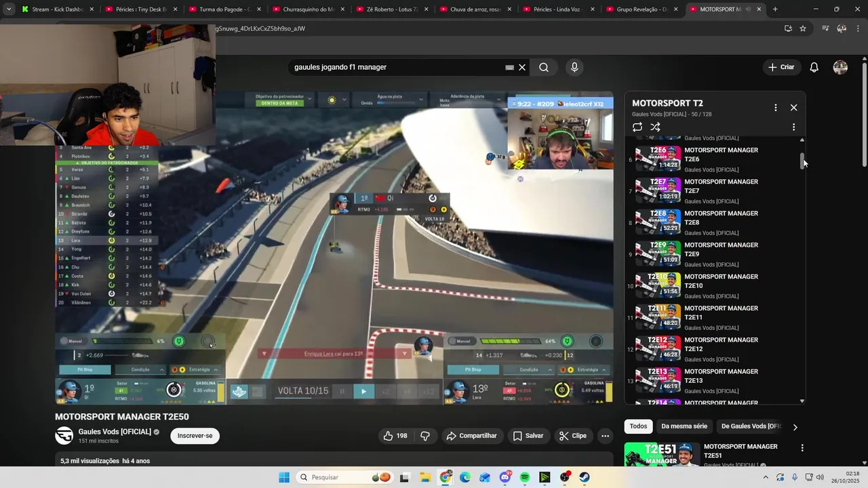
Task: Switch to the Péricles - Linda Voz tab
Action: click(x=558, y=9)
